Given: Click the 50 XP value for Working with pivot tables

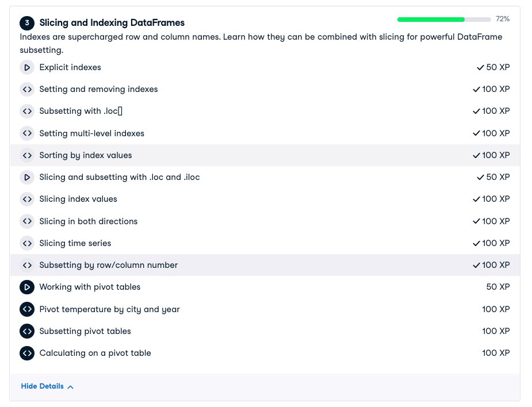Looking at the screenshot, I should click(x=497, y=287).
